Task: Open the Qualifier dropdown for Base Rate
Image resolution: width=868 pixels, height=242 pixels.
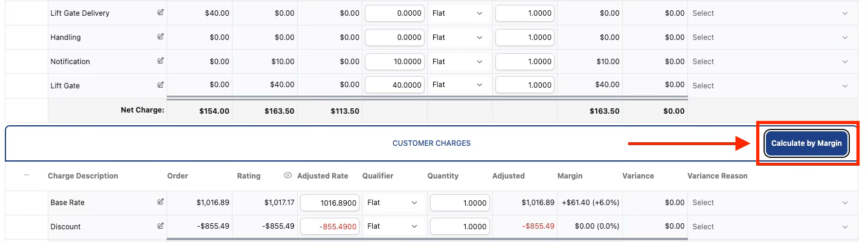Action: 393,202
